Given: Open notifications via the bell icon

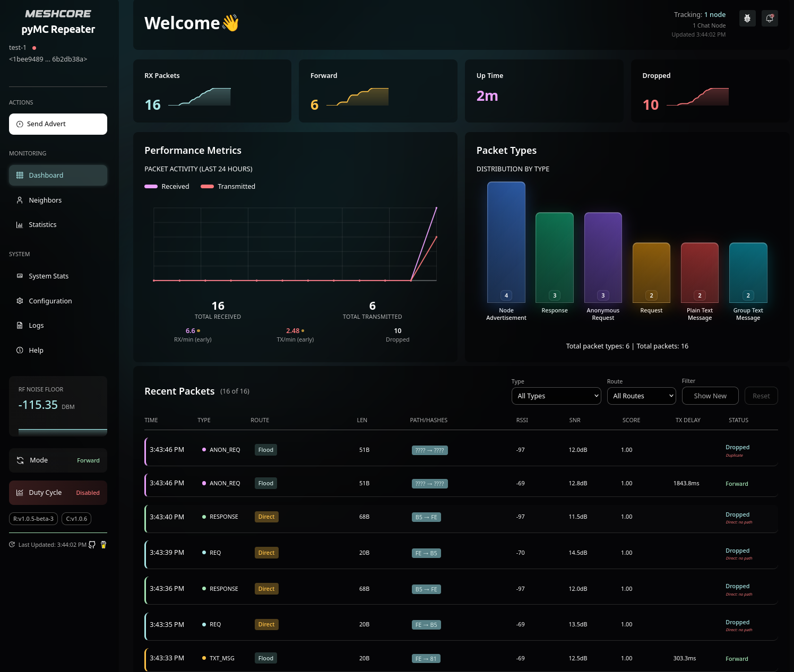Looking at the screenshot, I should [770, 18].
